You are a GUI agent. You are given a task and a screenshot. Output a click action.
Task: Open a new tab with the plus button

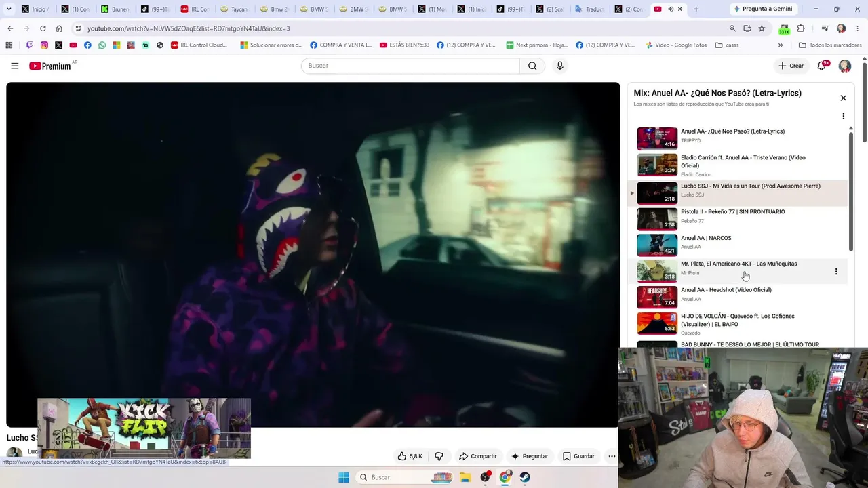click(696, 9)
